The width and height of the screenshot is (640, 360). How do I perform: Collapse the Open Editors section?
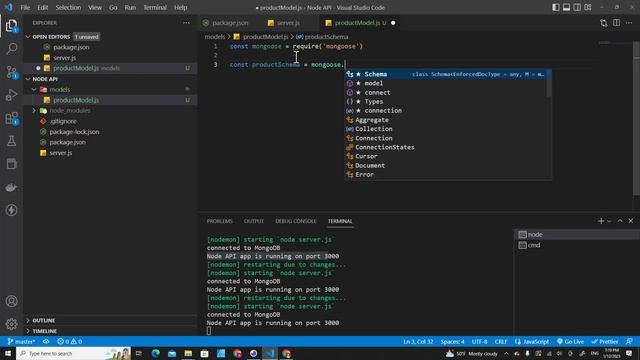(28, 37)
